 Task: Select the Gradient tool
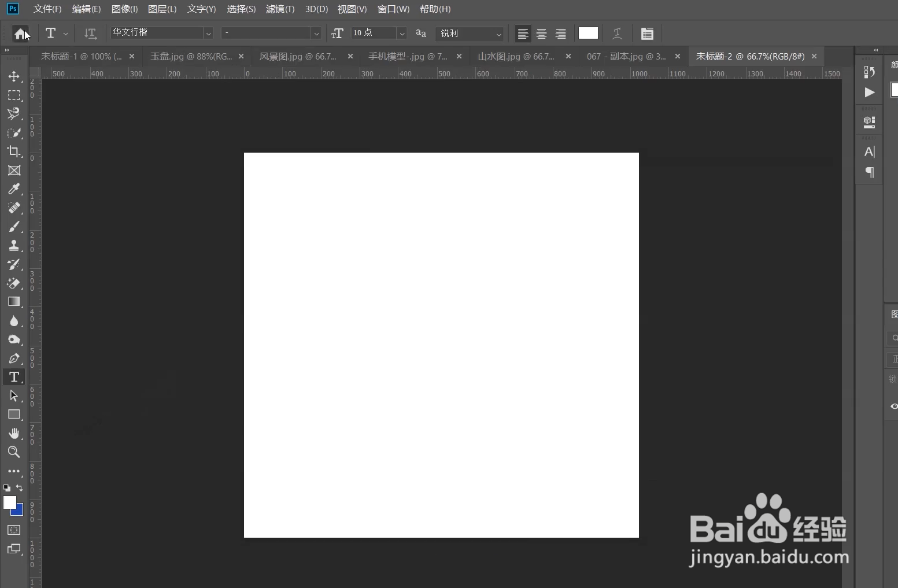tap(14, 302)
